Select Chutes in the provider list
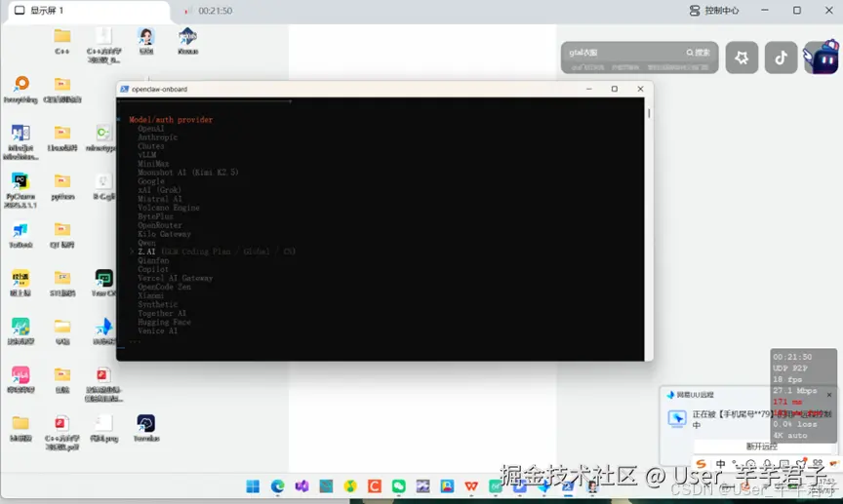 tap(151, 146)
